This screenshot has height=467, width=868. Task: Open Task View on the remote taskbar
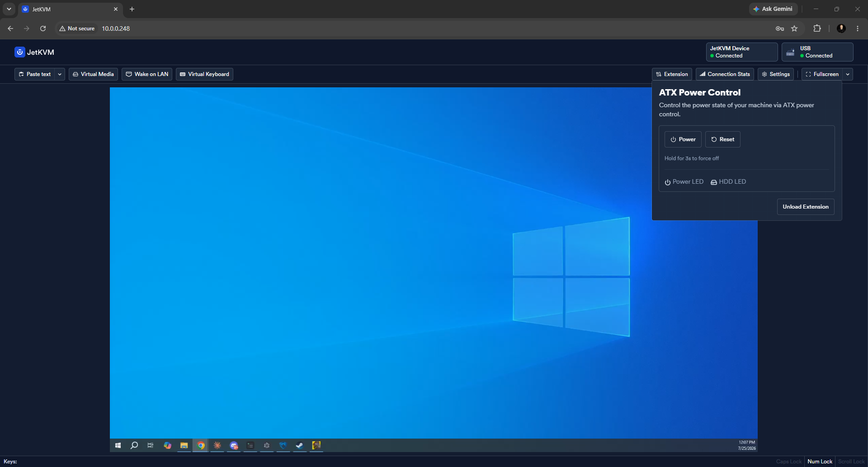151,445
